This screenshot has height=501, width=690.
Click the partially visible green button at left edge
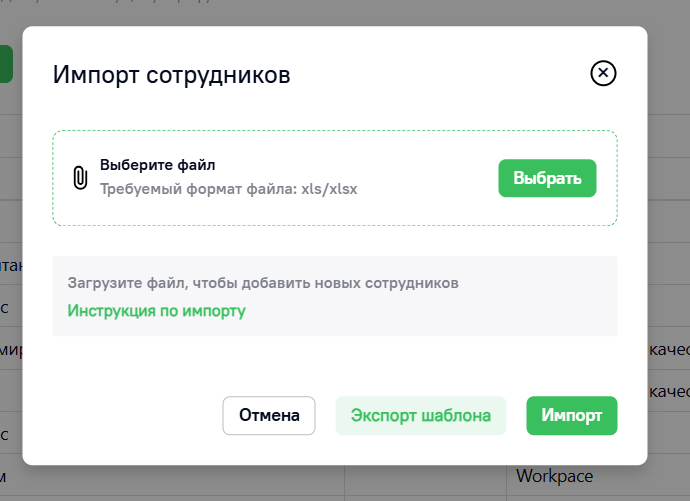pos(6,64)
